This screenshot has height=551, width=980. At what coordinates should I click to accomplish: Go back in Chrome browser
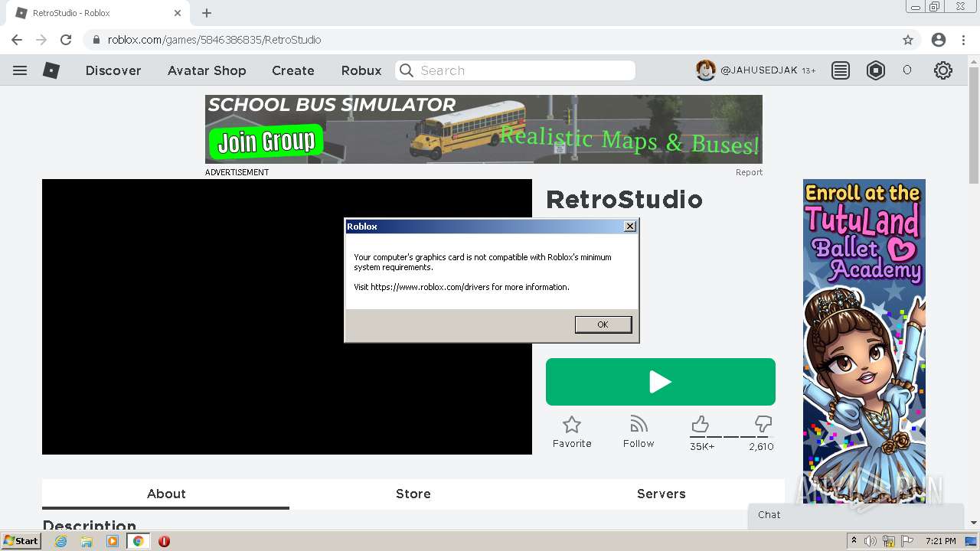tap(17, 40)
